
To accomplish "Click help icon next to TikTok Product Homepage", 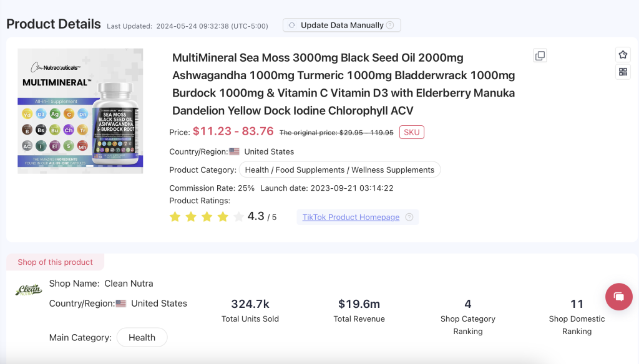I will click(409, 218).
